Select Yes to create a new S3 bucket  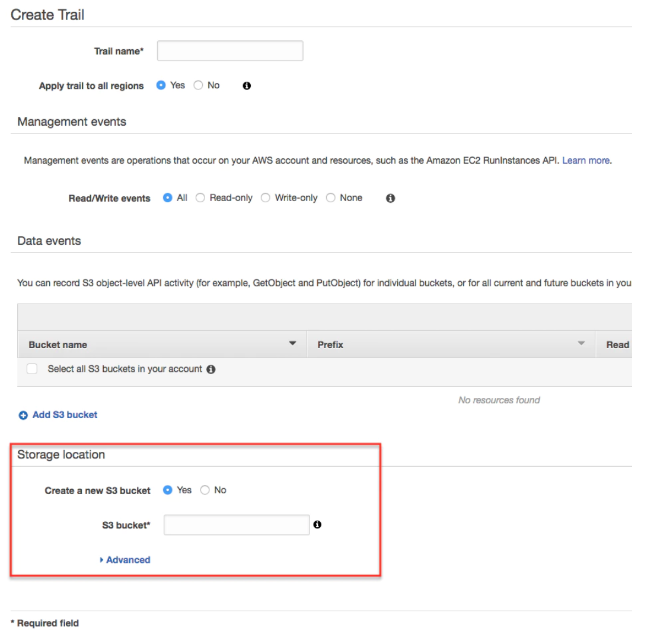tap(168, 490)
